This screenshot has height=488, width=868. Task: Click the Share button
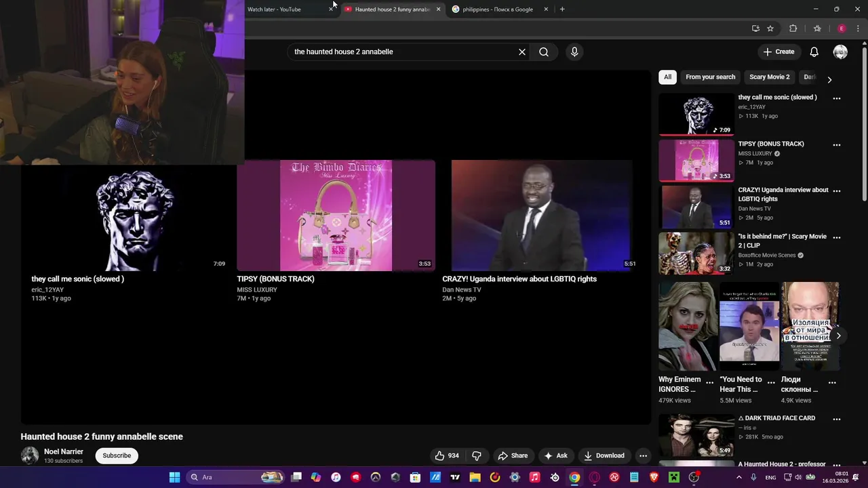pos(512,455)
